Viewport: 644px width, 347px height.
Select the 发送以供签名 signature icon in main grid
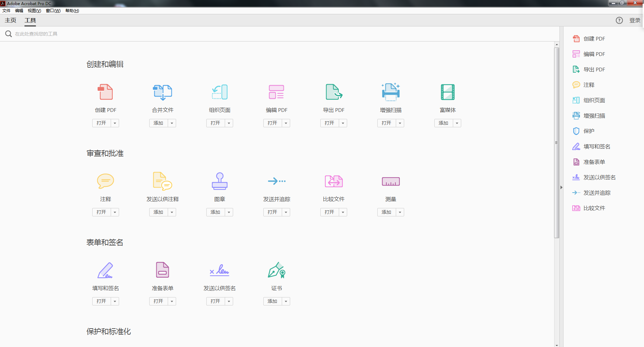pyautogui.click(x=220, y=270)
